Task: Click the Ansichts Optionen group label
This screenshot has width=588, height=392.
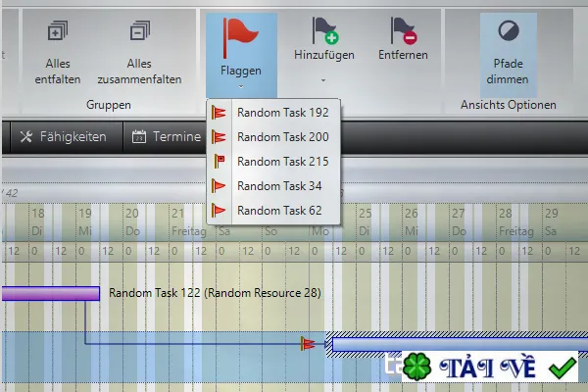Action: (508, 105)
